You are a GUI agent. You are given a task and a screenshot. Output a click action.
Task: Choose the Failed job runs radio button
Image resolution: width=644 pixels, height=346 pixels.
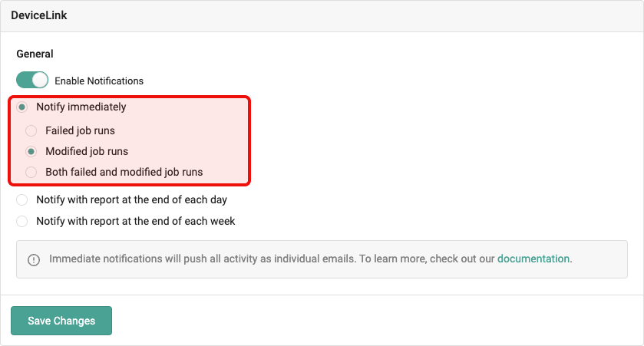31,130
